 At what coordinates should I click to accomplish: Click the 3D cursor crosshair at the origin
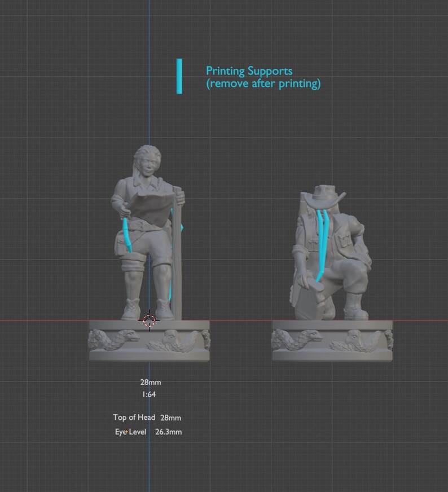pos(149,320)
